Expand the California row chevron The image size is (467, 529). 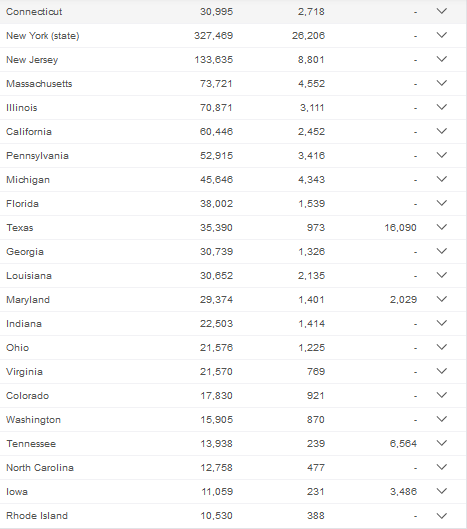[x=442, y=131]
